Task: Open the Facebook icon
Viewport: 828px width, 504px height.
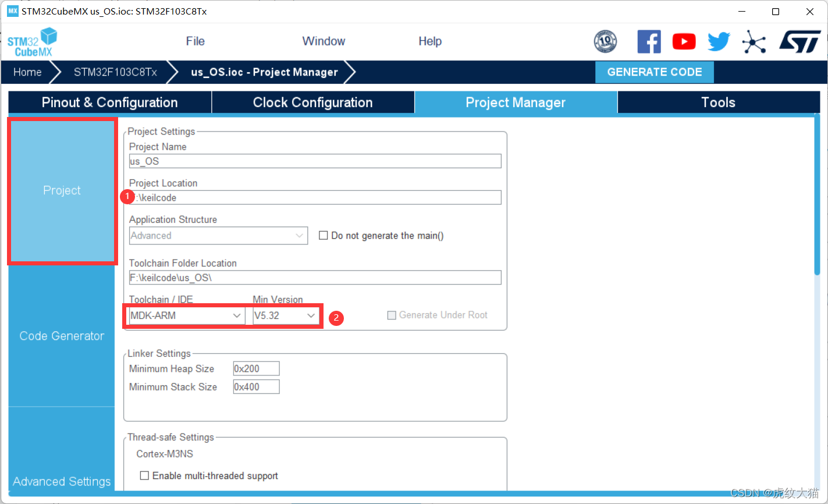Action: click(649, 41)
